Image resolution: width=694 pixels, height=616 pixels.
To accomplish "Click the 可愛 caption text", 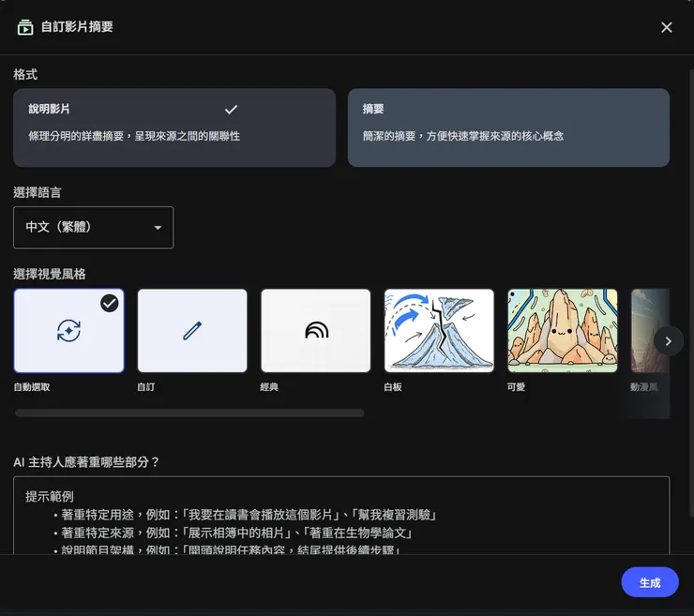I will [516, 387].
